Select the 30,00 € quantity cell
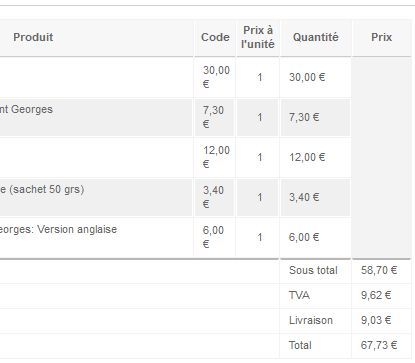The height and width of the screenshot is (363, 415). (x=307, y=77)
